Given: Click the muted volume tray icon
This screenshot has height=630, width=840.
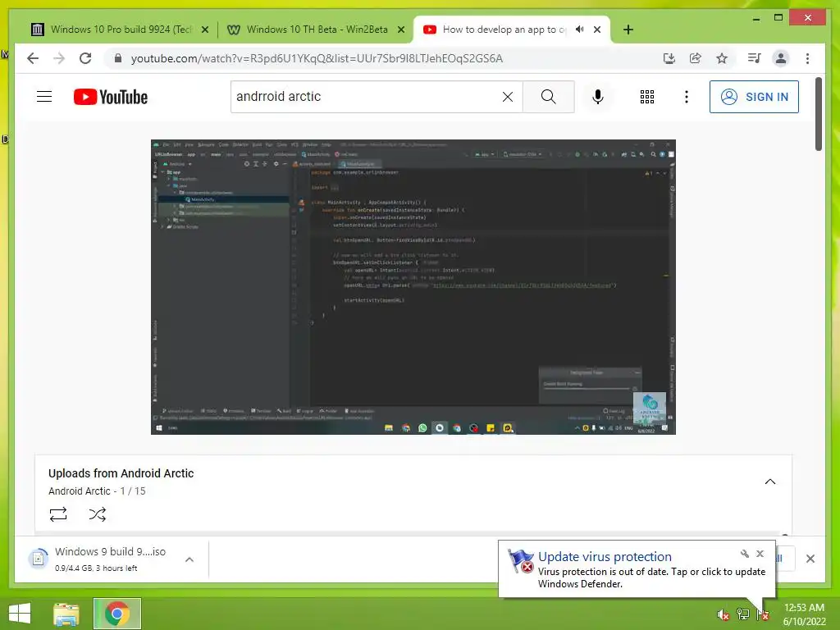Looking at the screenshot, I should (x=724, y=614).
